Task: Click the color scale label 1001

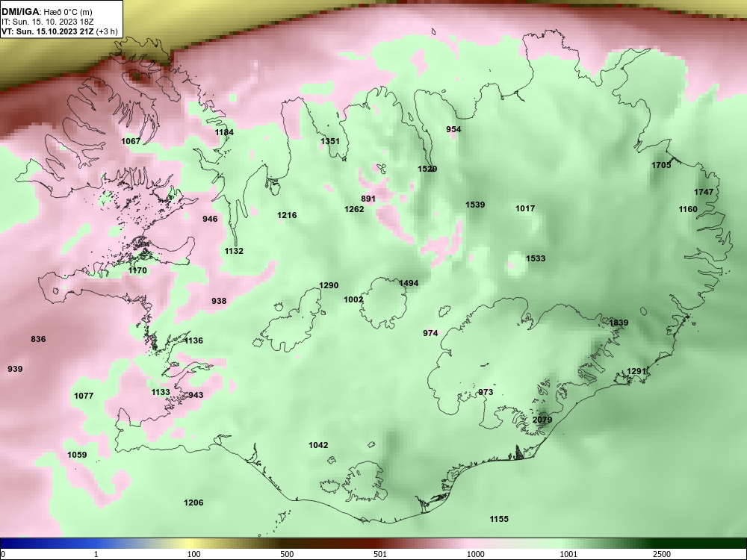Action: (x=568, y=554)
